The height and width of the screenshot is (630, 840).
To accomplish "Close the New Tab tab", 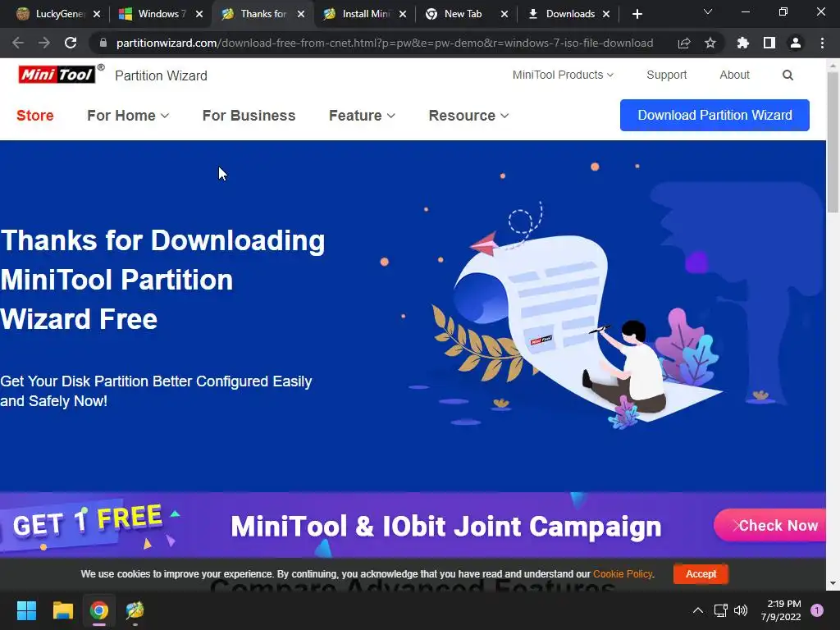I will [504, 14].
